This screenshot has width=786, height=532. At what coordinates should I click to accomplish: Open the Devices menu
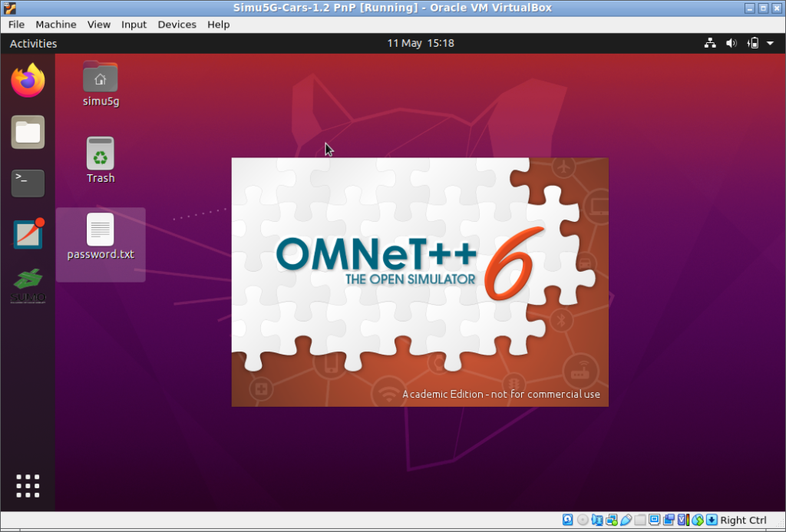[177, 24]
